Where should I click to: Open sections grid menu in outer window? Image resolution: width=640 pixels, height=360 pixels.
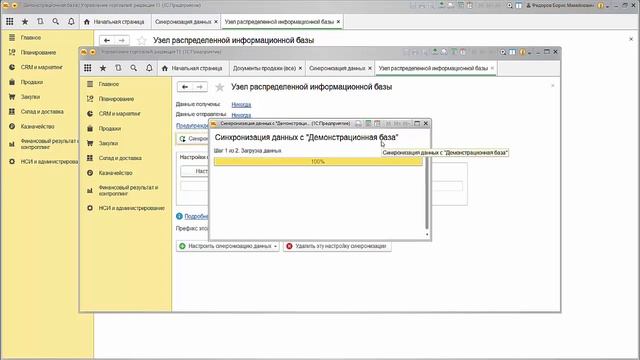point(10,22)
